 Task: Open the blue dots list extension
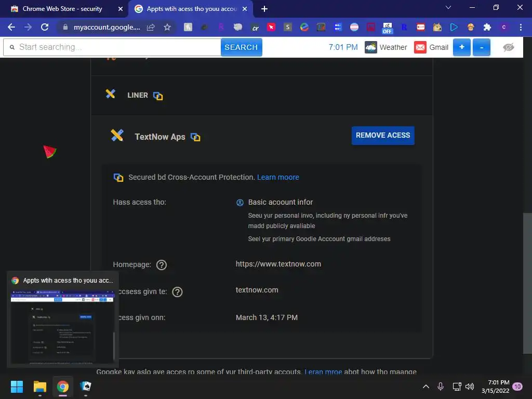tap(338, 27)
